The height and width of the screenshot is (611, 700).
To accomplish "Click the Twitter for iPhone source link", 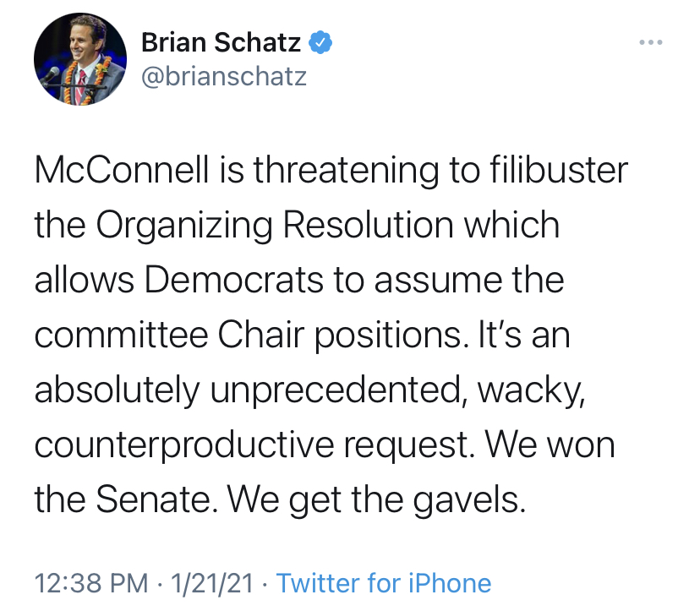I will coord(384,583).
